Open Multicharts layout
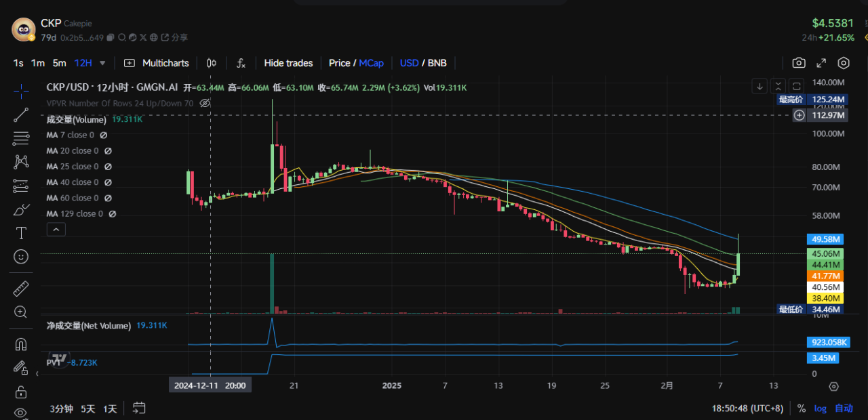This screenshot has width=868, height=420. pos(157,63)
